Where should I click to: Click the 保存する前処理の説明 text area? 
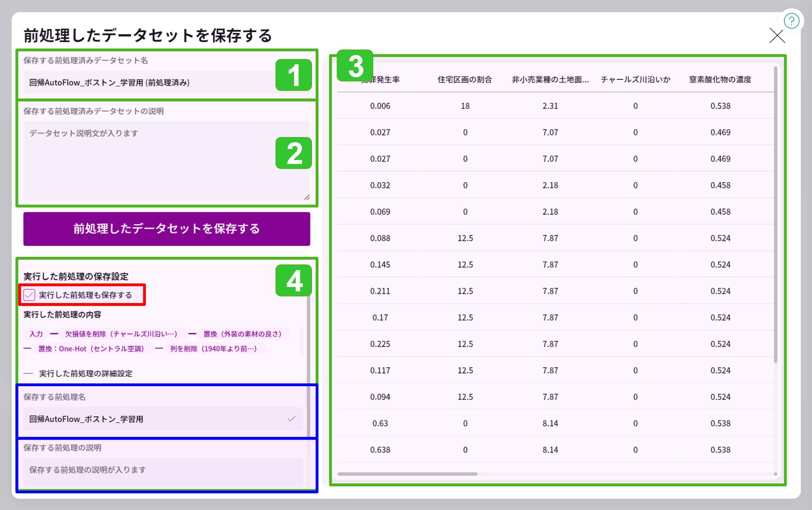point(163,473)
